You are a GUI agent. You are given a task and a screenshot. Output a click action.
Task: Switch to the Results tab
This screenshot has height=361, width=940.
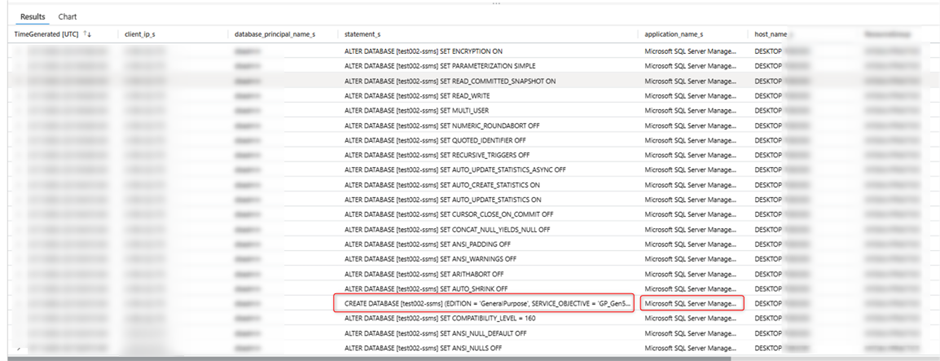(x=32, y=17)
